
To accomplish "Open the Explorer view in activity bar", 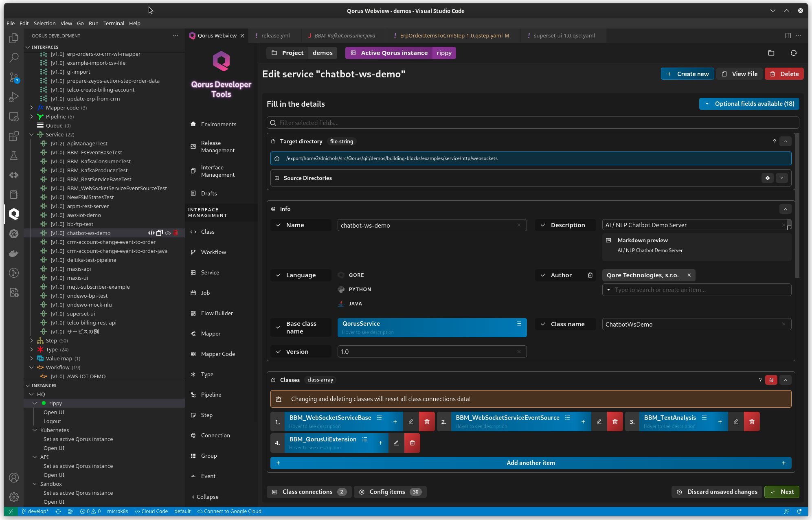I will point(14,38).
